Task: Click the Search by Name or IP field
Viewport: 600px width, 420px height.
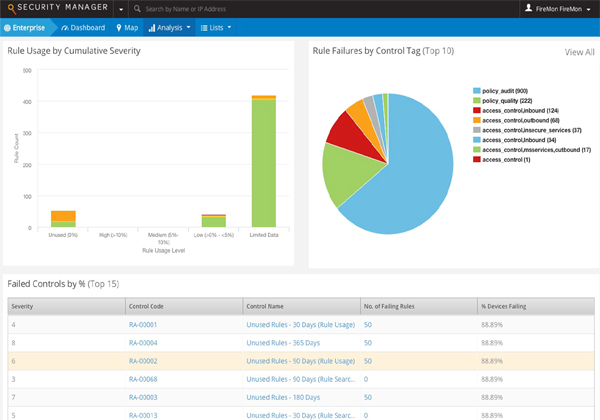Action: point(200,9)
